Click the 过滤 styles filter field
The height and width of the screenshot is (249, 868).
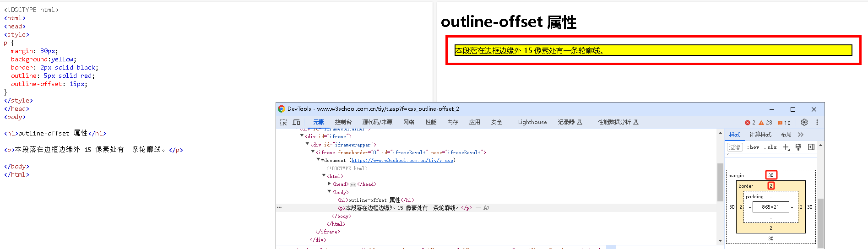point(735,147)
